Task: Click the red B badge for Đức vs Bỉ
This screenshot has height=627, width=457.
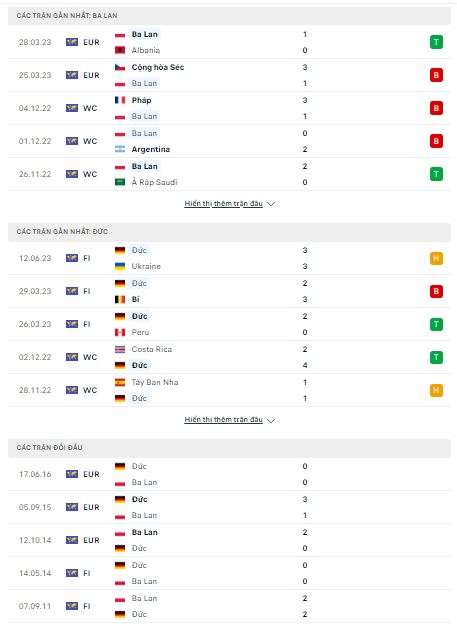Action: [x=436, y=291]
